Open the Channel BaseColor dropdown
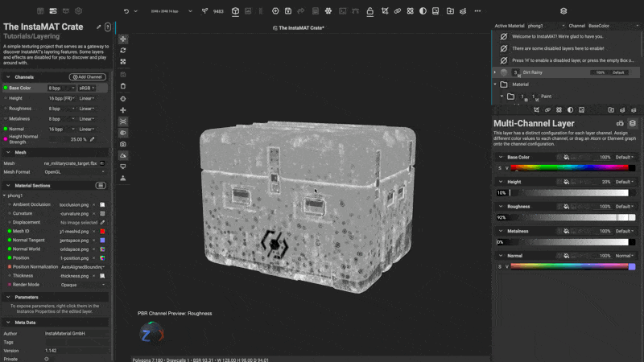 [x=613, y=26]
